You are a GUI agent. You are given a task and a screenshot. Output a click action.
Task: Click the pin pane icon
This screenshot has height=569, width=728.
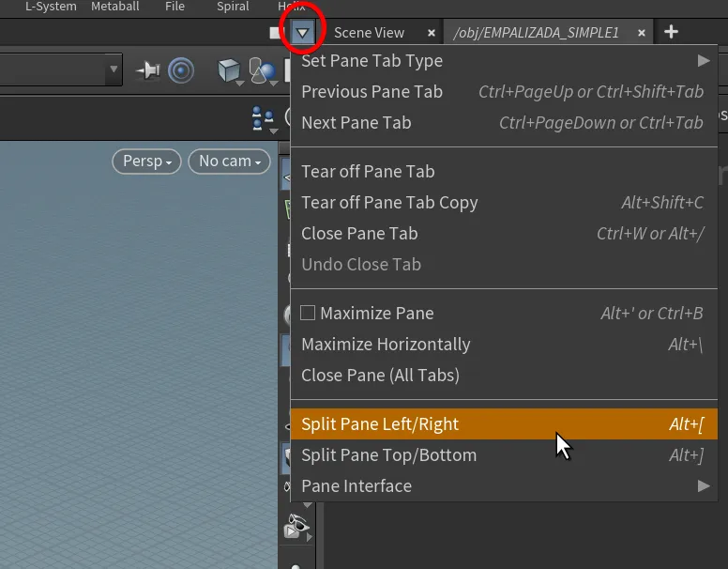[x=148, y=70]
